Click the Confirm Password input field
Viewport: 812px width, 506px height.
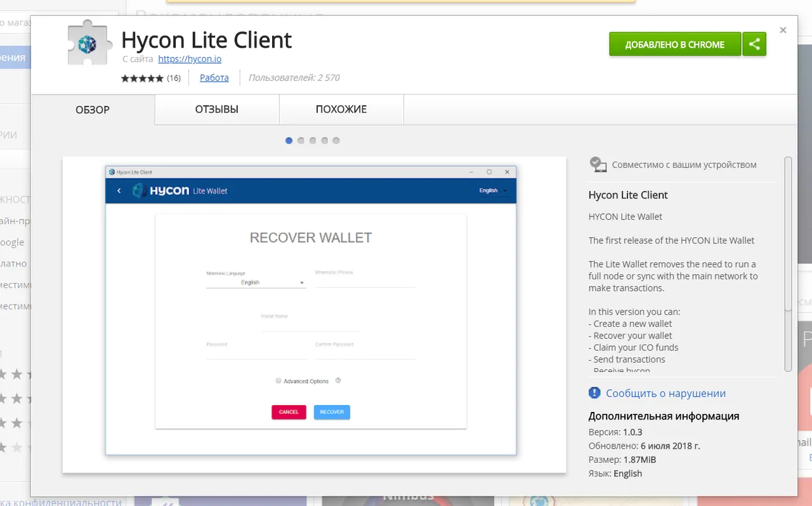[365, 351]
